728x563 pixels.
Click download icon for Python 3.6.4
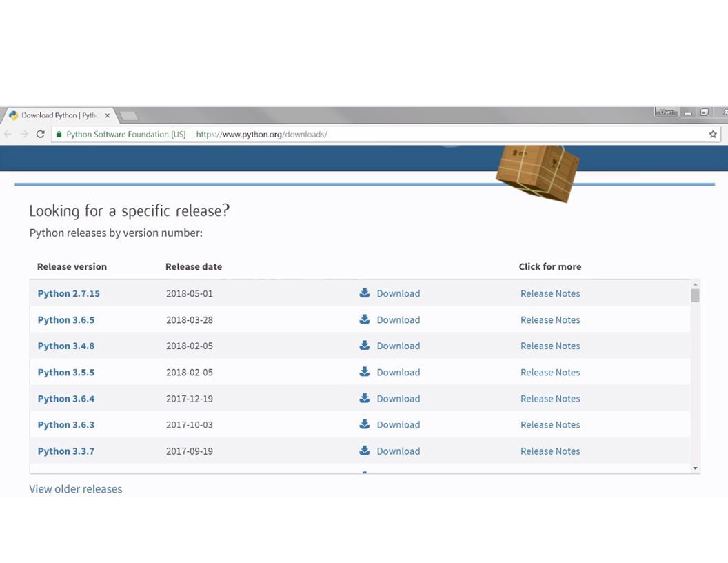point(365,398)
